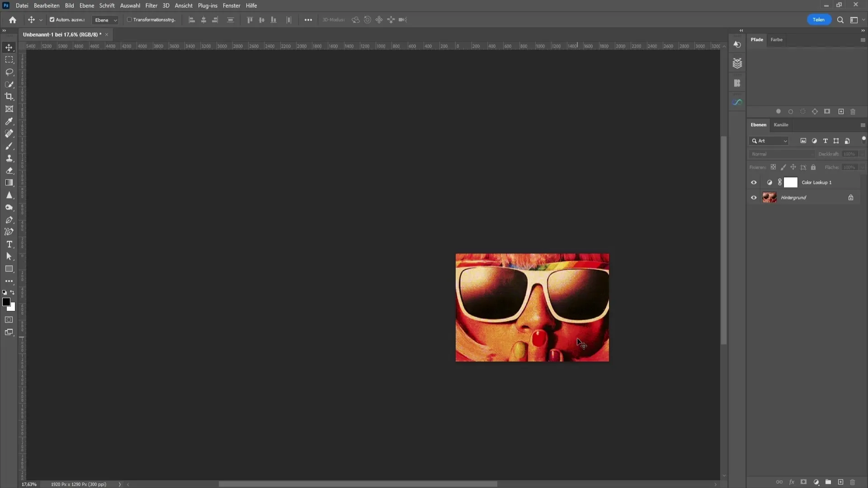Create new adjustment layer at panel bottom
This screenshot has height=488, width=868.
tap(816, 482)
